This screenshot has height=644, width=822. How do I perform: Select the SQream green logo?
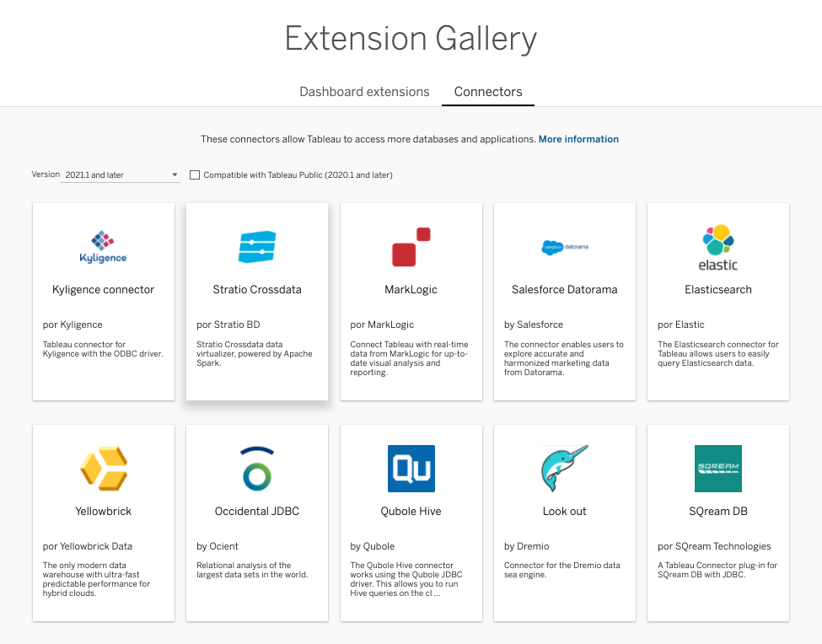click(x=718, y=469)
